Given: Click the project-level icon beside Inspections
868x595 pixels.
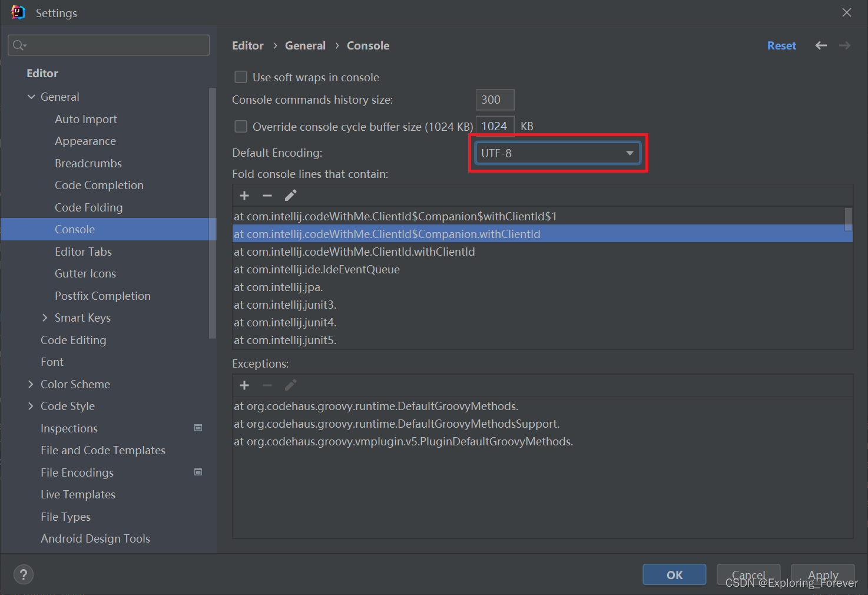Looking at the screenshot, I should [198, 428].
